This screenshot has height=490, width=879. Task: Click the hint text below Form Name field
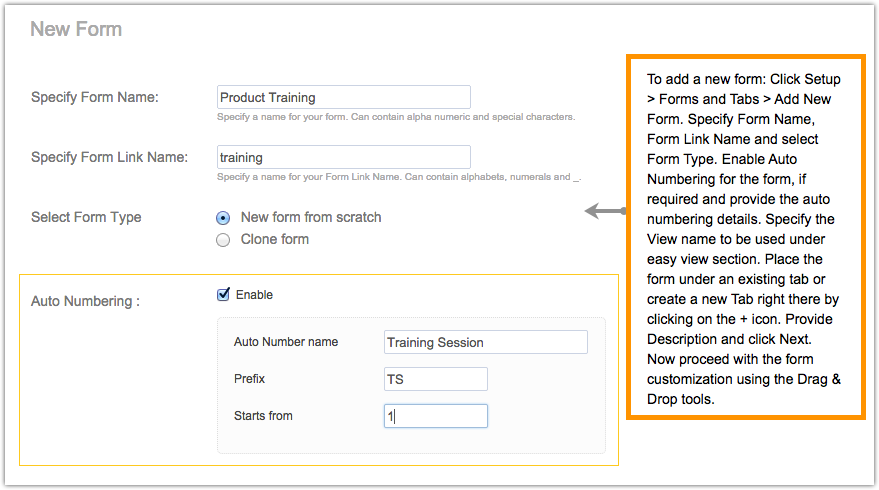[395, 117]
